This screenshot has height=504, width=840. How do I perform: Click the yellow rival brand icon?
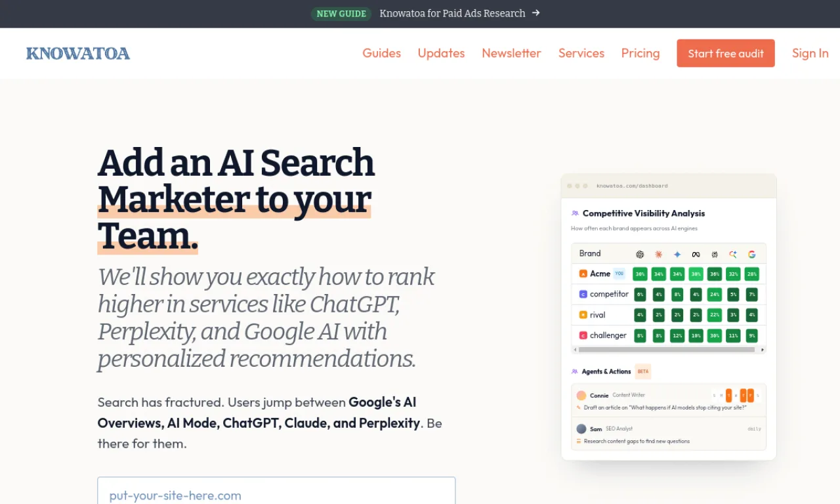pos(583,315)
